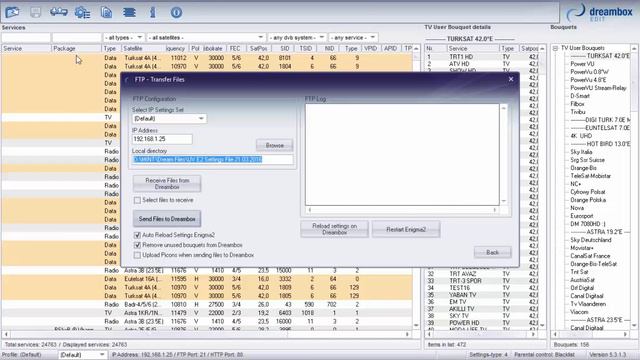
Task: Click the Local directory path field
Action: tap(213, 160)
